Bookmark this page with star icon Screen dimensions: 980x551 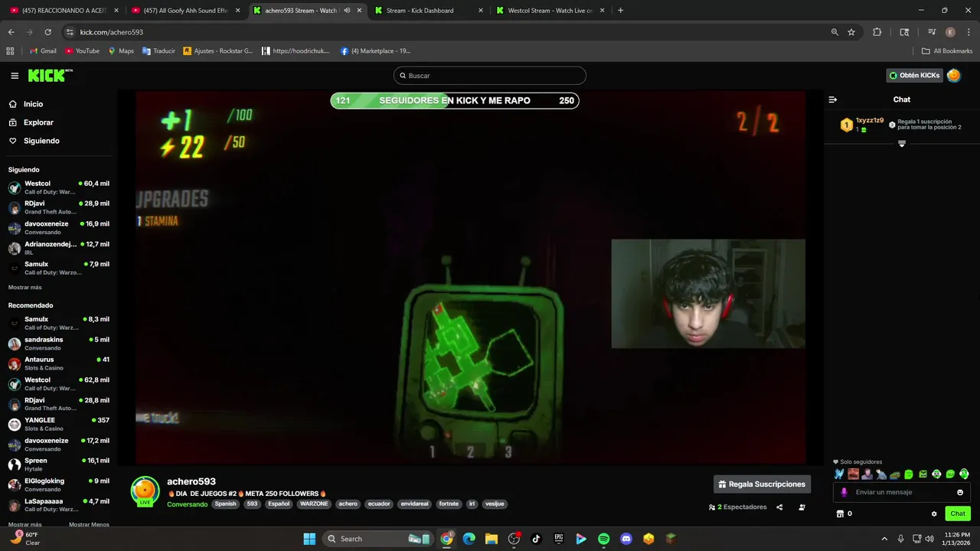pyautogui.click(x=851, y=32)
